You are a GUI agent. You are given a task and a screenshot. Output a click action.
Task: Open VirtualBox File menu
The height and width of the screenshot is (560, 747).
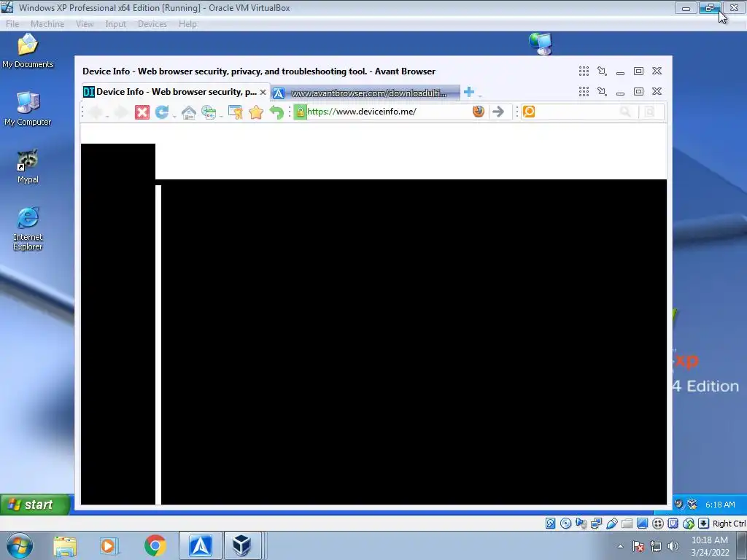click(12, 24)
